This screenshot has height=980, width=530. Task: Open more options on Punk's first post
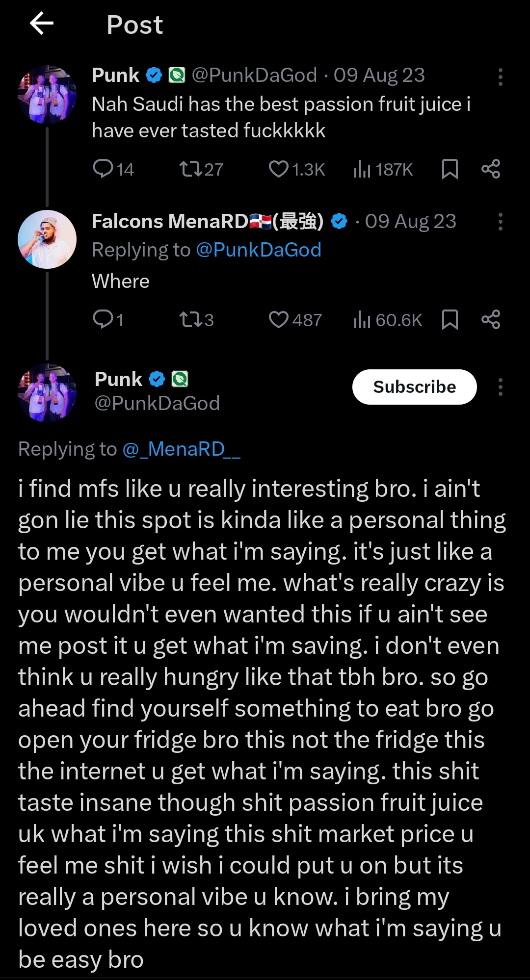click(x=500, y=77)
